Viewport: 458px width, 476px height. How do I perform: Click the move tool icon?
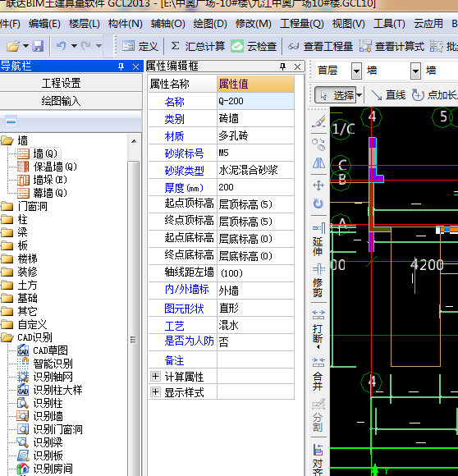pyautogui.click(x=318, y=185)
